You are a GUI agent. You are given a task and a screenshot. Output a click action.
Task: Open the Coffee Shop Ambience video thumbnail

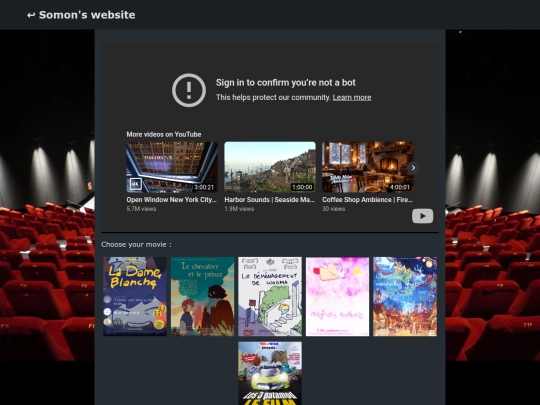pyautogui.click(x=367, y=167)
